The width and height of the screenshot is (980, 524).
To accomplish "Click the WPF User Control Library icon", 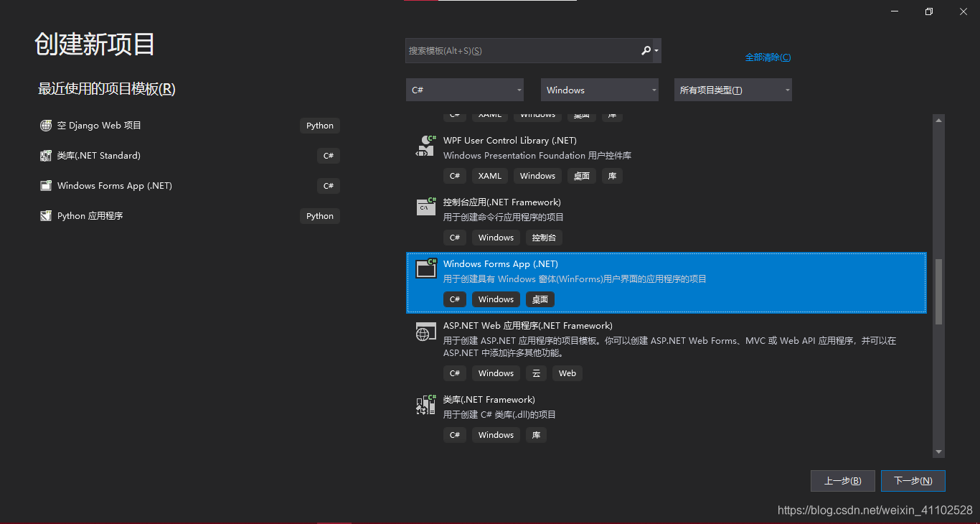I will pos(426,146).
